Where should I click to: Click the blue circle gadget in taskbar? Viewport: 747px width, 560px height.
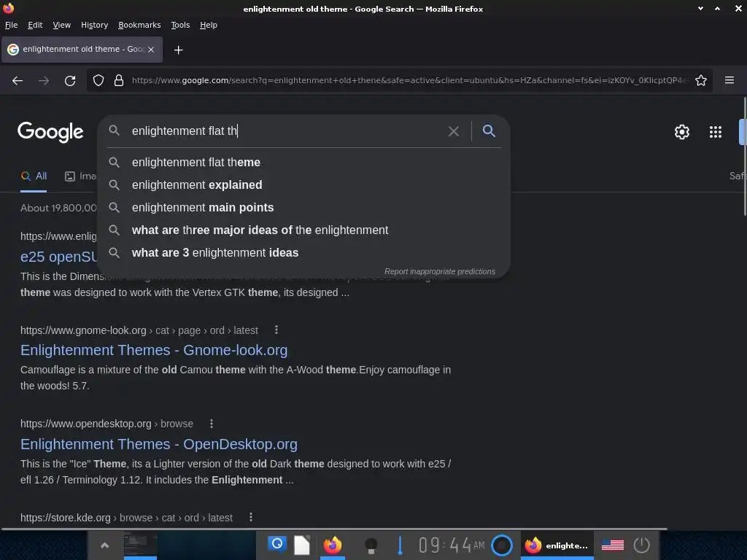502,545
